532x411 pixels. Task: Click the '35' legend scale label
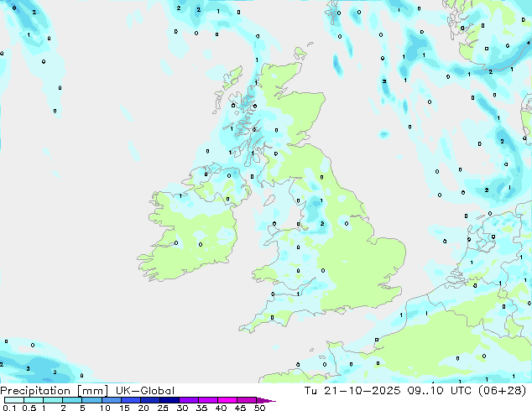(x=201, y=408)
